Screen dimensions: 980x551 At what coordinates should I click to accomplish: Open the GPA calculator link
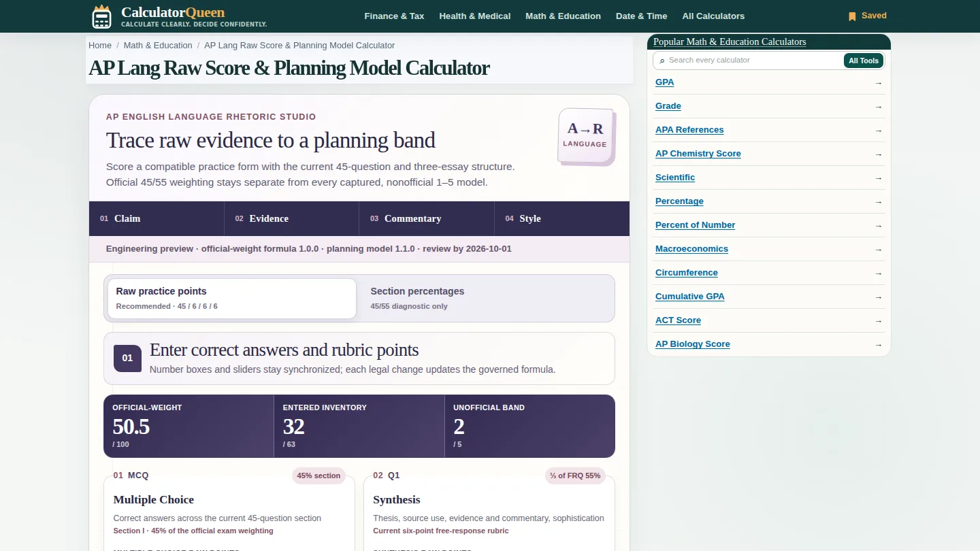pos(665,82)
